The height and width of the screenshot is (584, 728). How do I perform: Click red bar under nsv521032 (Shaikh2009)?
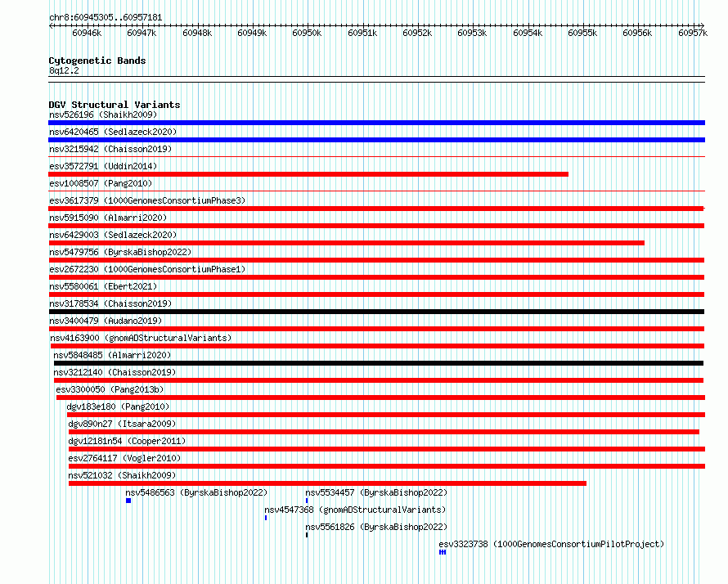(327, 483)
